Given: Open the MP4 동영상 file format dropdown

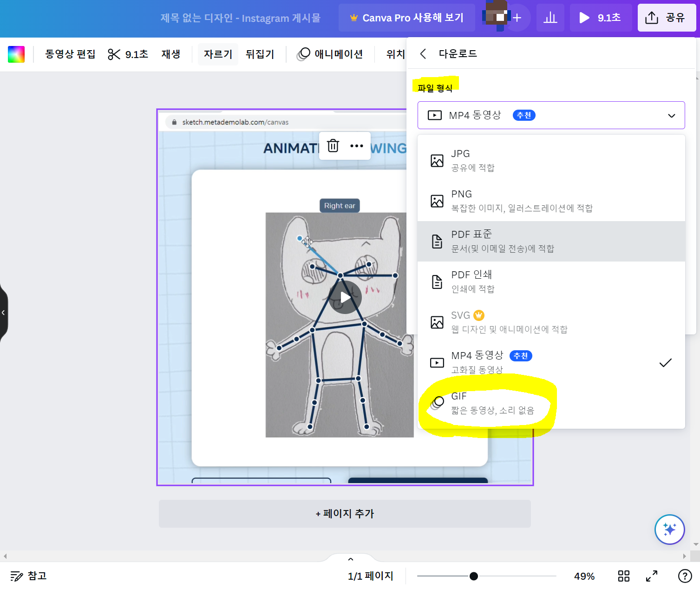Looking at the screenshot, I should (551, 115).
